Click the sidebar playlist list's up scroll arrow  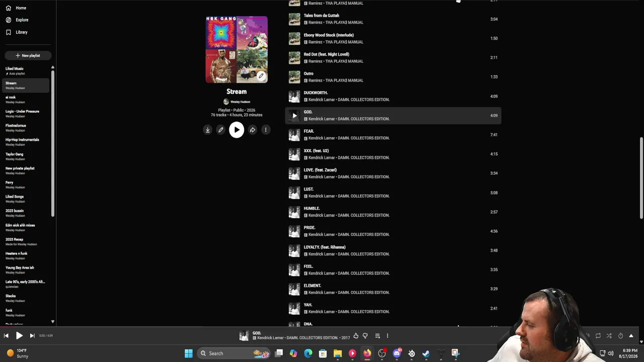[x=52, y=67]
